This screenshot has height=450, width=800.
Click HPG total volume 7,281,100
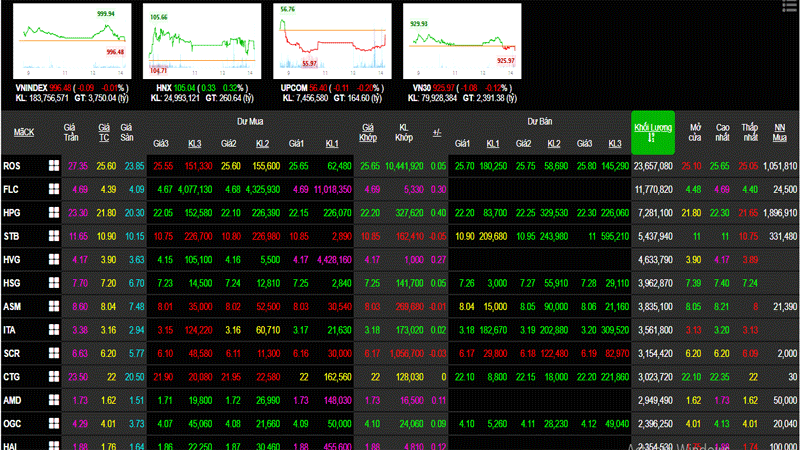[655, 213]
